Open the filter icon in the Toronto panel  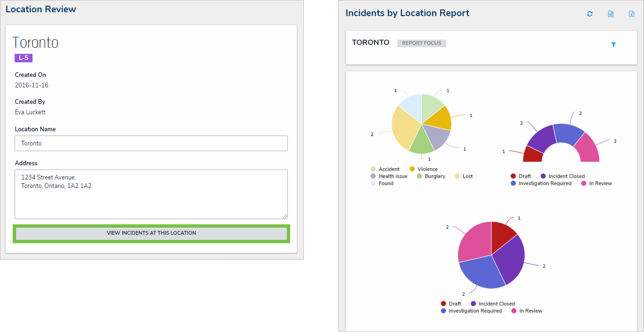pos(613,45)
